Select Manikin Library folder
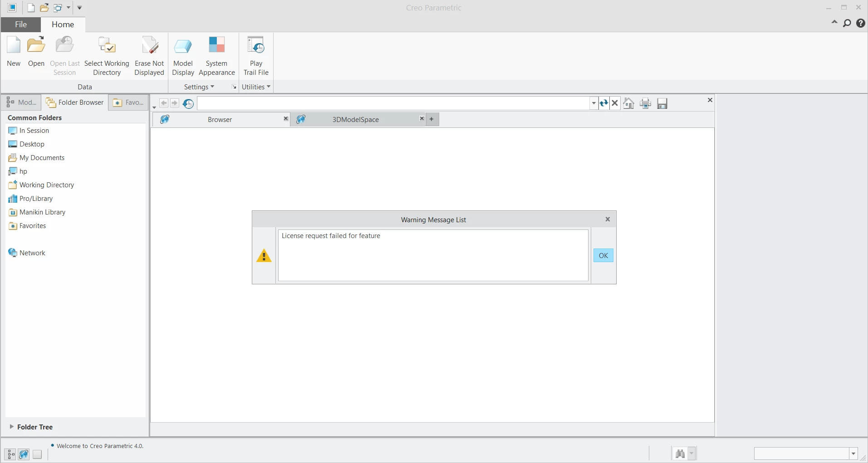This screenshot has width=868, height=463. tap(37, 212)
